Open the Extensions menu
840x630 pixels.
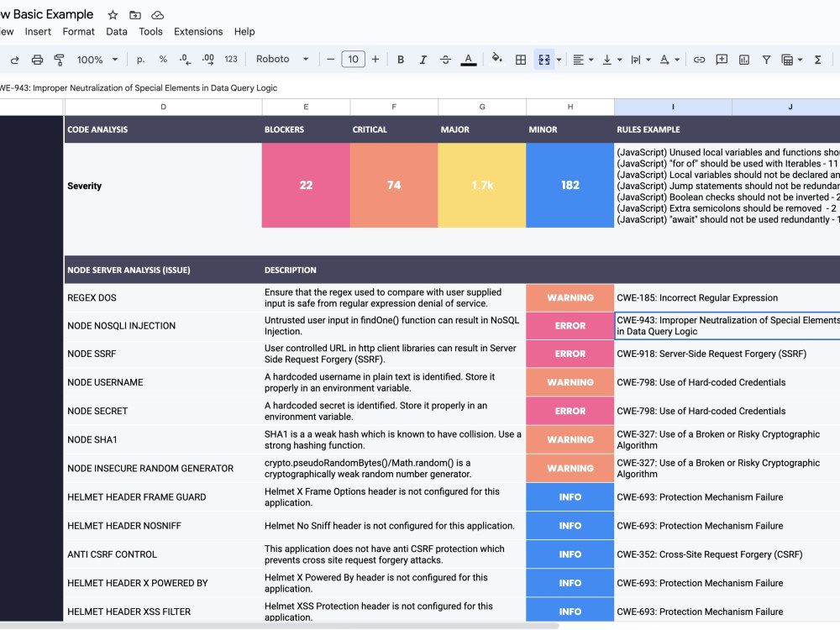198,32
